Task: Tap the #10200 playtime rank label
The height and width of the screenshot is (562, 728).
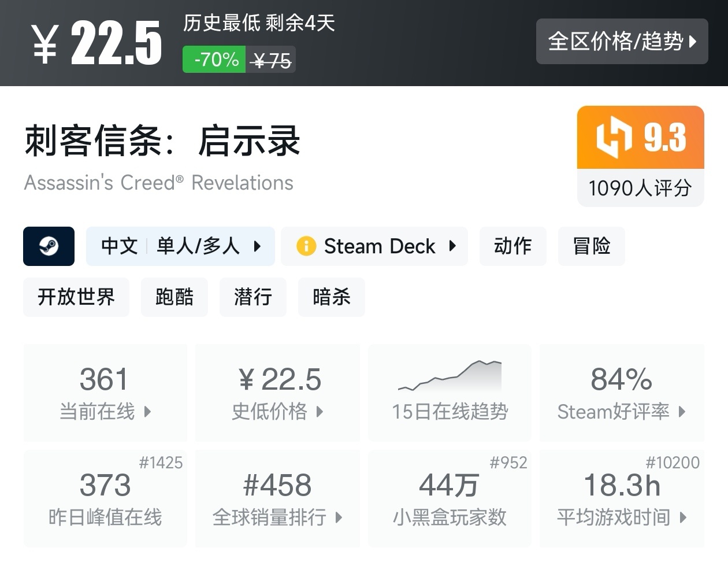Action: [673, 463]
